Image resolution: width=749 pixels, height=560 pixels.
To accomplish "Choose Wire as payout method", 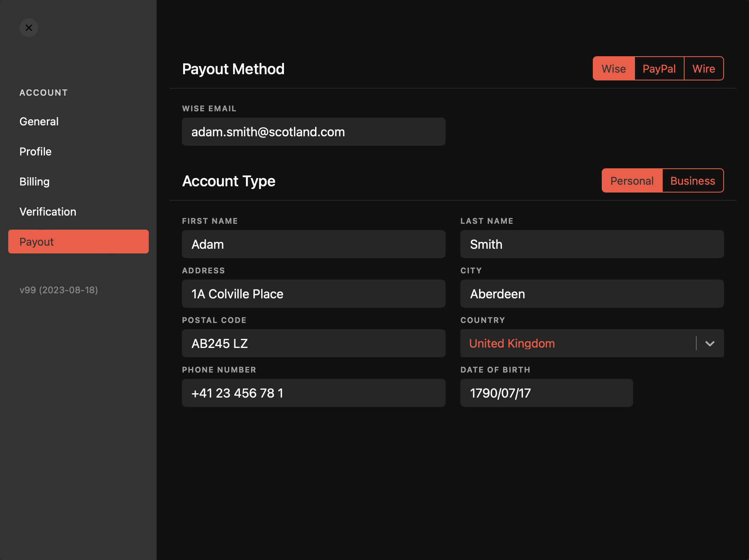I will pos(703,69).
